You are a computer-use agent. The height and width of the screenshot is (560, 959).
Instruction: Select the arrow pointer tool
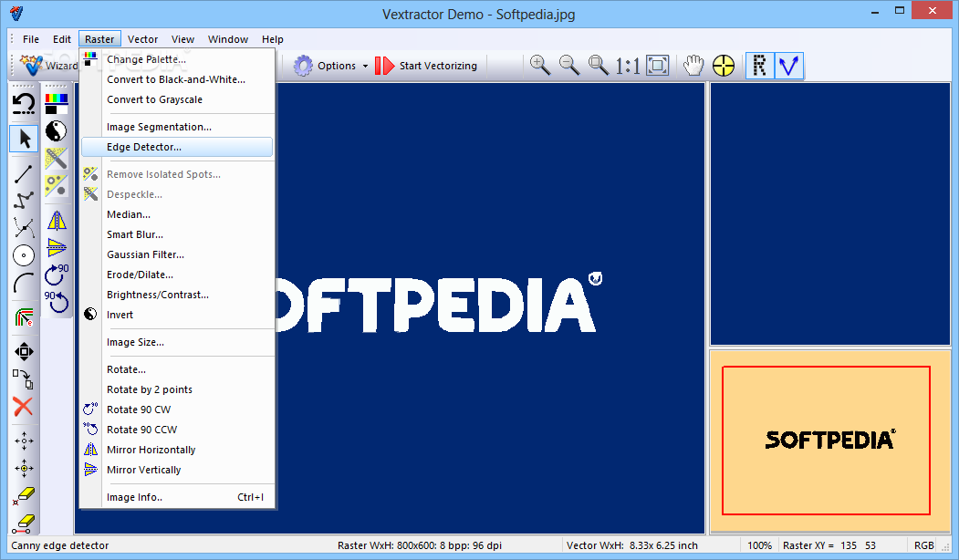pyautogui.click(x=24, y=139)
